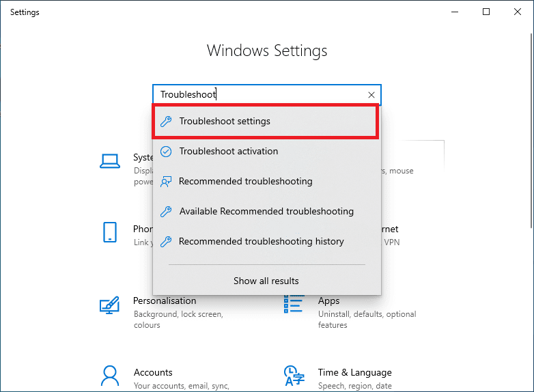This screenshot has width=534, height=392.
Task: Open Recommended troubleshooting history entry
Action: pos(267,241)
